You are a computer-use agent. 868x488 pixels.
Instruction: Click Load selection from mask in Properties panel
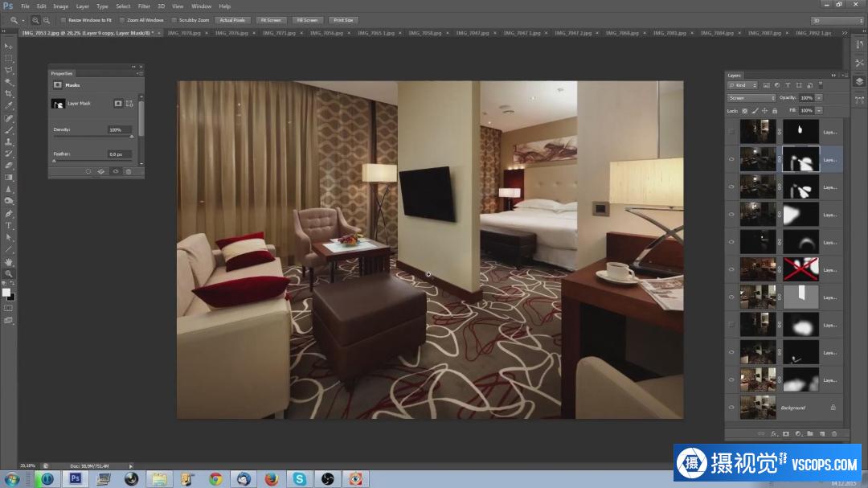88,172
